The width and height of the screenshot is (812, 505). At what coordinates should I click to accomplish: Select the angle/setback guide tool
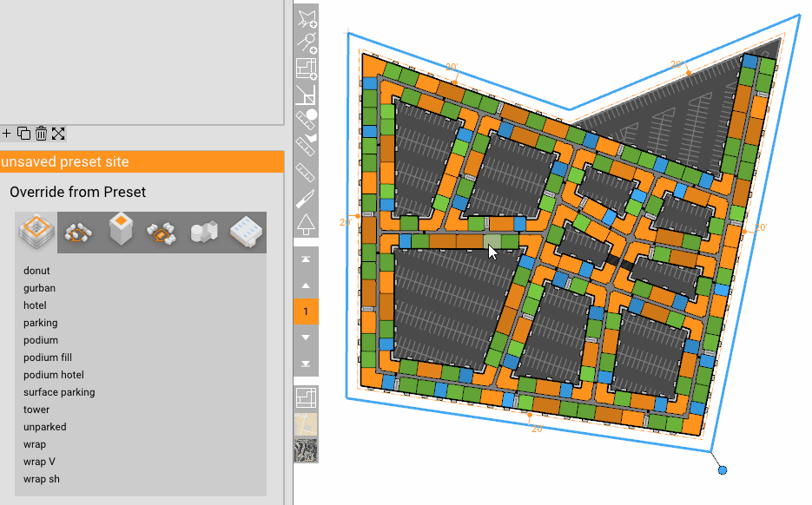pos(306,95)
